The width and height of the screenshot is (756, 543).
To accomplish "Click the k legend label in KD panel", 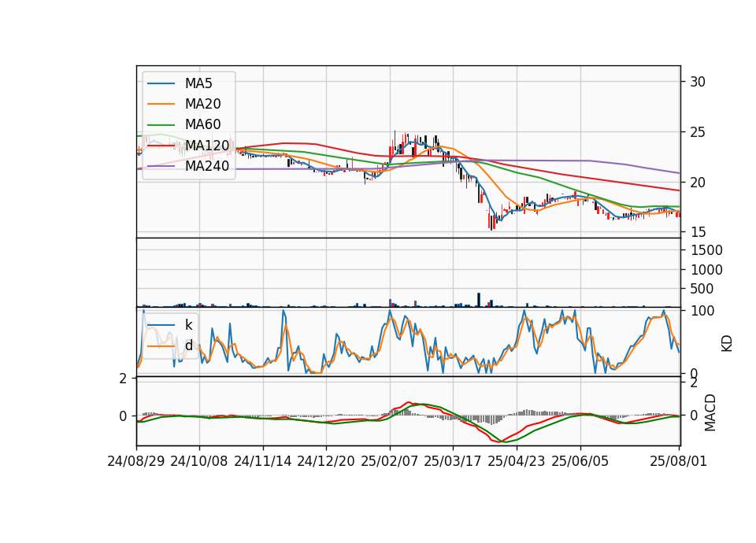I will pyautogui.click(x=188, y=324).
